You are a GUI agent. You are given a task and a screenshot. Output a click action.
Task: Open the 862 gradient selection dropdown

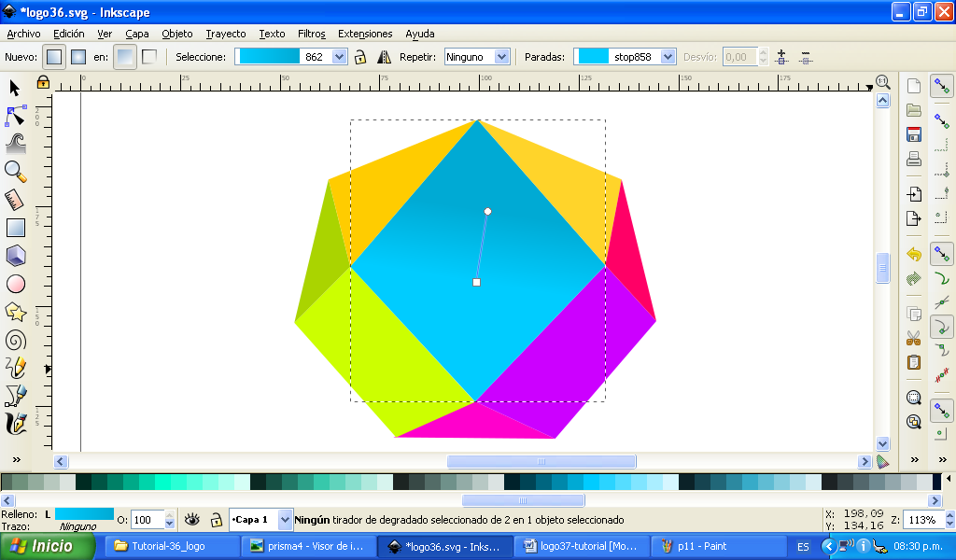[x=340, y=57]
